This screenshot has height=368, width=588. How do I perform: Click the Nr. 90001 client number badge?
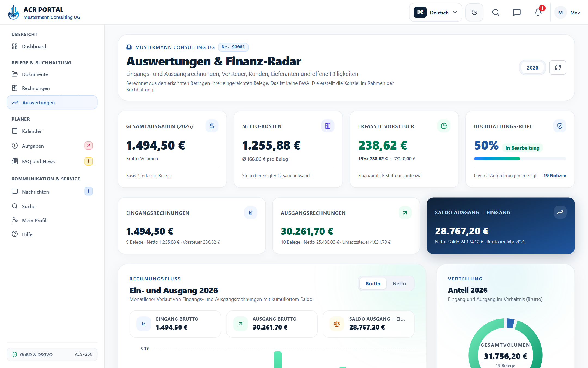point(233,47)
